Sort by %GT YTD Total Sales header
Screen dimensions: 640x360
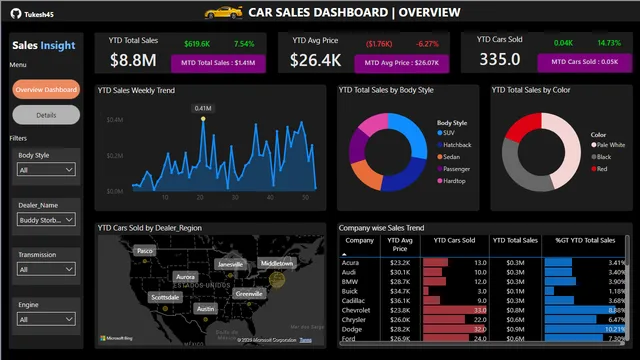585,240
